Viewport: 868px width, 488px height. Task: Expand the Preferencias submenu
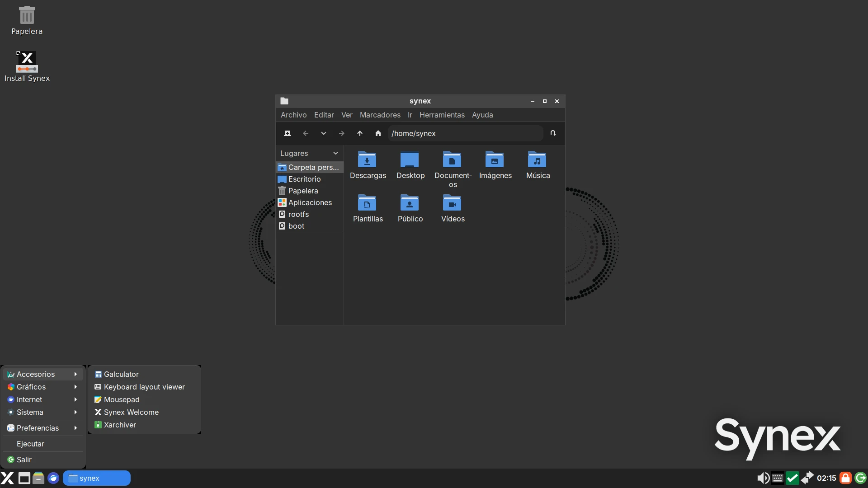coord(43,428)
